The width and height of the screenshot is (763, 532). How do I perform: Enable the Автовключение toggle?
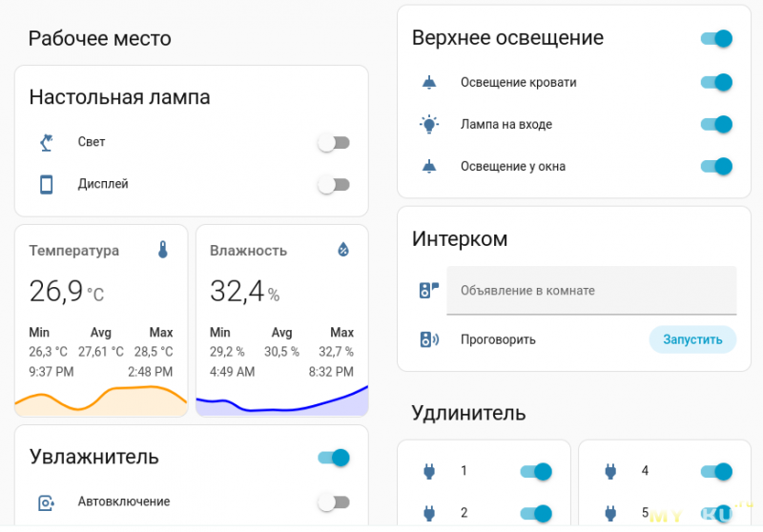click(x=334, y=502)
